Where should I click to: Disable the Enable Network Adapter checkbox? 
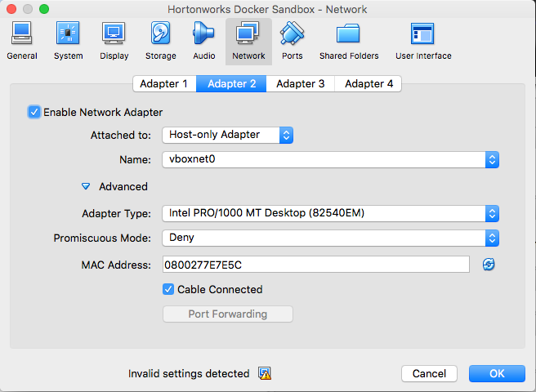pyautogui.click(x=33, y=112)
